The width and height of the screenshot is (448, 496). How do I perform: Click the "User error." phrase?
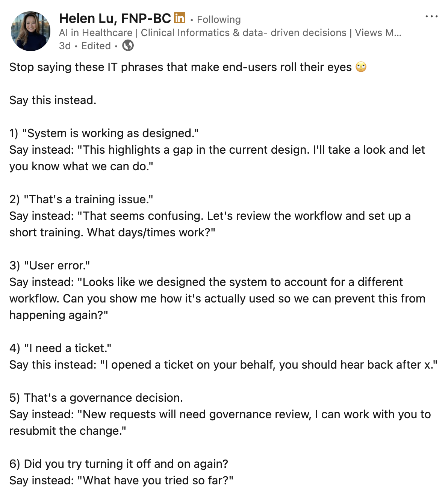(57, 266)
